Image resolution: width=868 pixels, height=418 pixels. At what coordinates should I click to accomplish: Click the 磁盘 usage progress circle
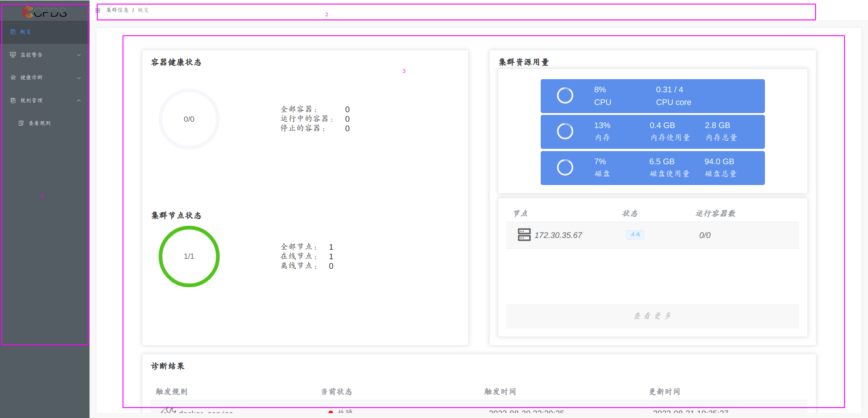[x=565, y=167]
